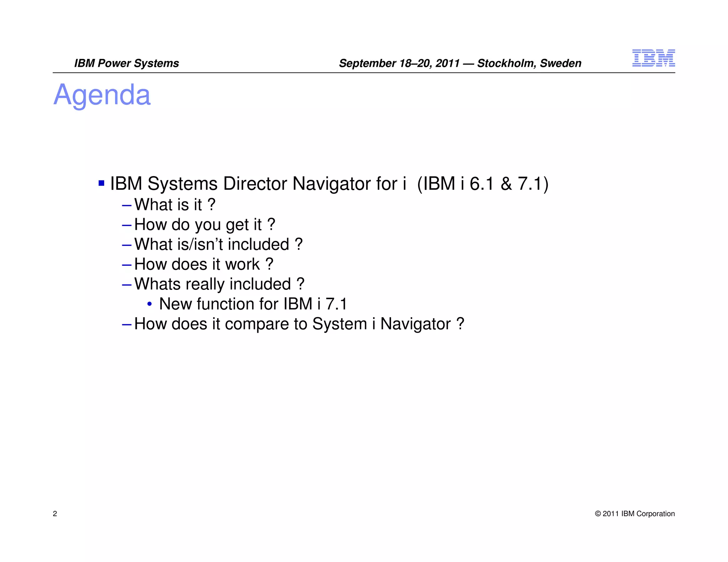The image size is (728, 562).
Task: Click the © 2011 IBM Corporation footer
Action: click(635, 514)
